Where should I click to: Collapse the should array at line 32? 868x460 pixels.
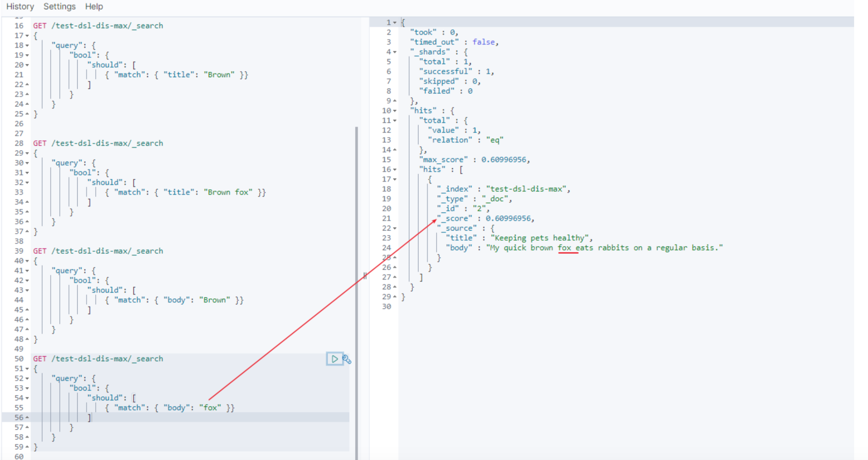click(27, 183)
